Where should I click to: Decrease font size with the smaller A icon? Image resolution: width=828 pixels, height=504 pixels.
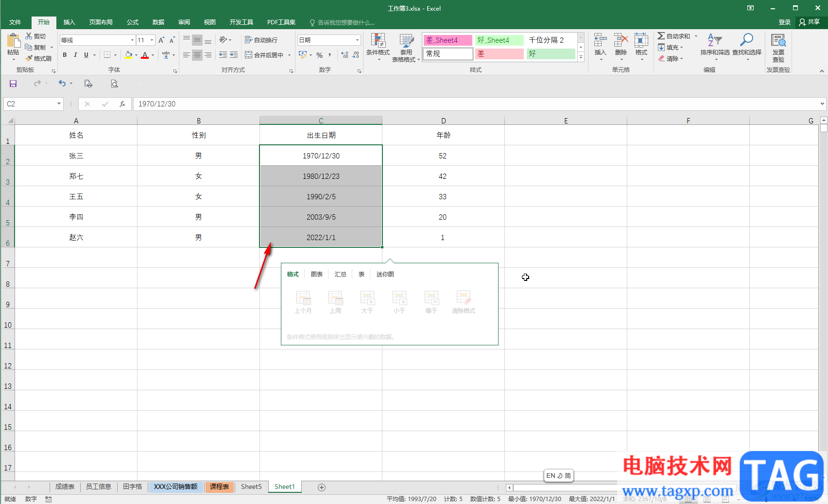click(x=172, y=40)
